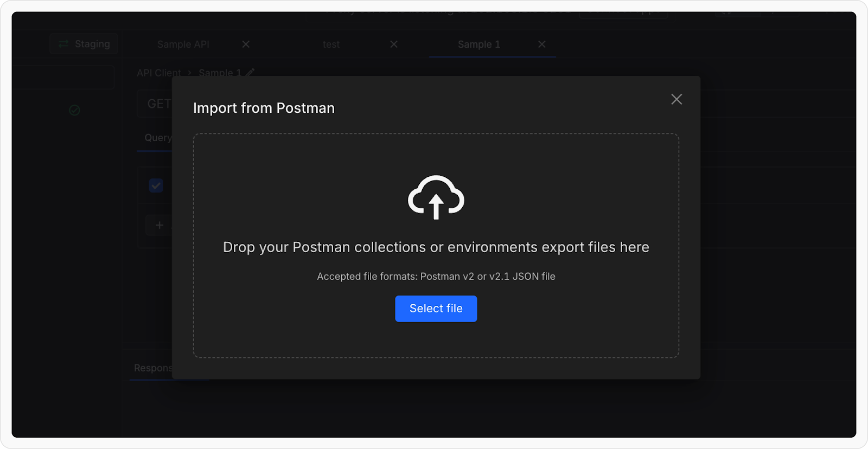
Task: Close the test tab
Action: (394, 44)
